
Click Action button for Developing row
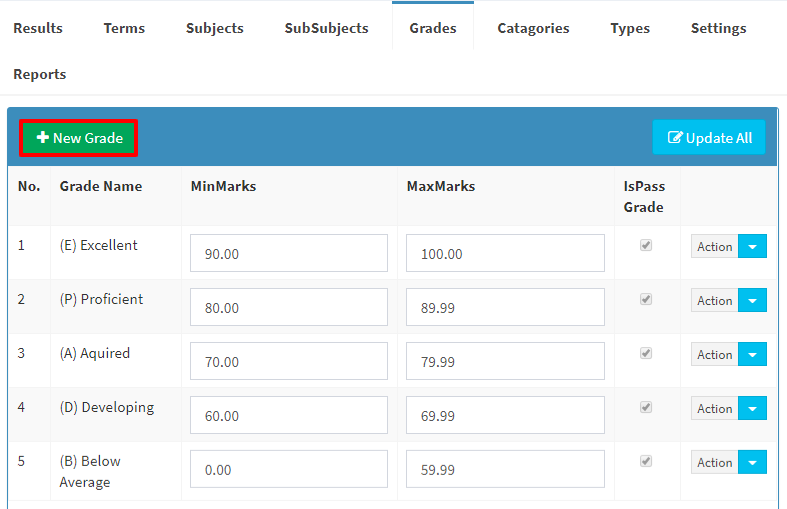pos(714,408)
